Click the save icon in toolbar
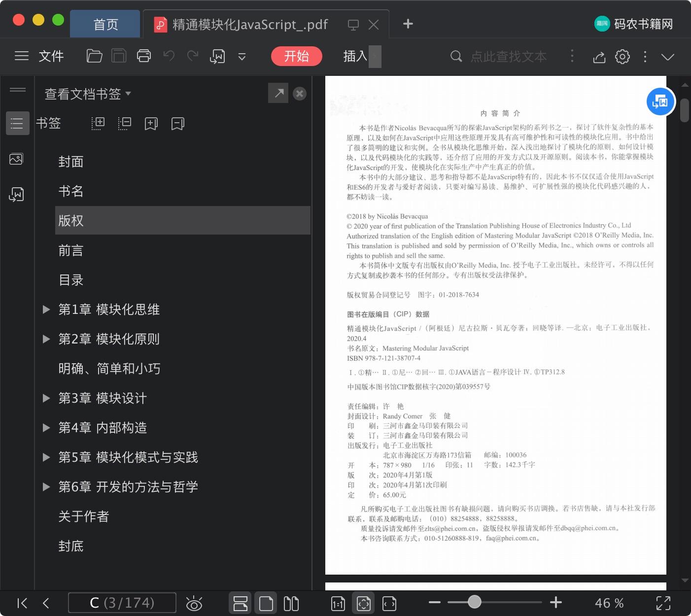This screenshot has width=691, height=616. [119, 56]
